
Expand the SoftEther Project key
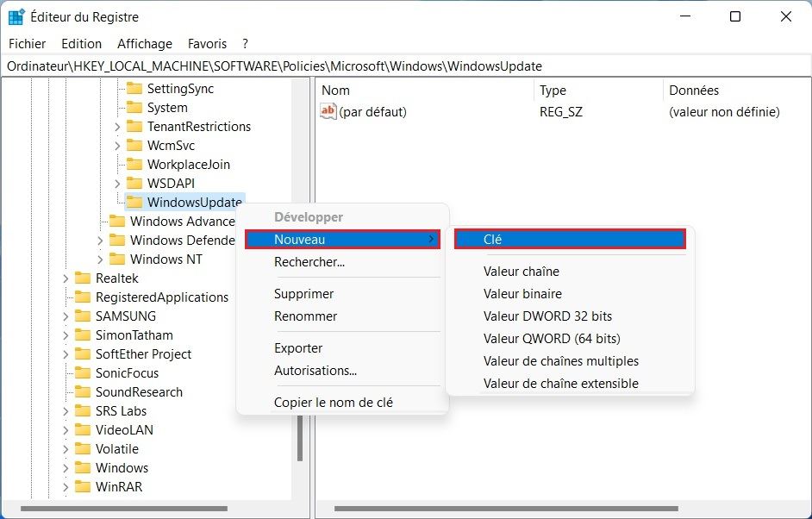(x=66, y=354)
